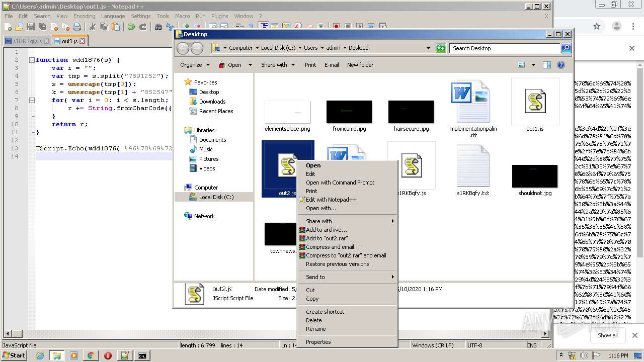This screenshot has height=362, width=644.
Task: Click the Windows Start button
Action: [x=14, y=355]
